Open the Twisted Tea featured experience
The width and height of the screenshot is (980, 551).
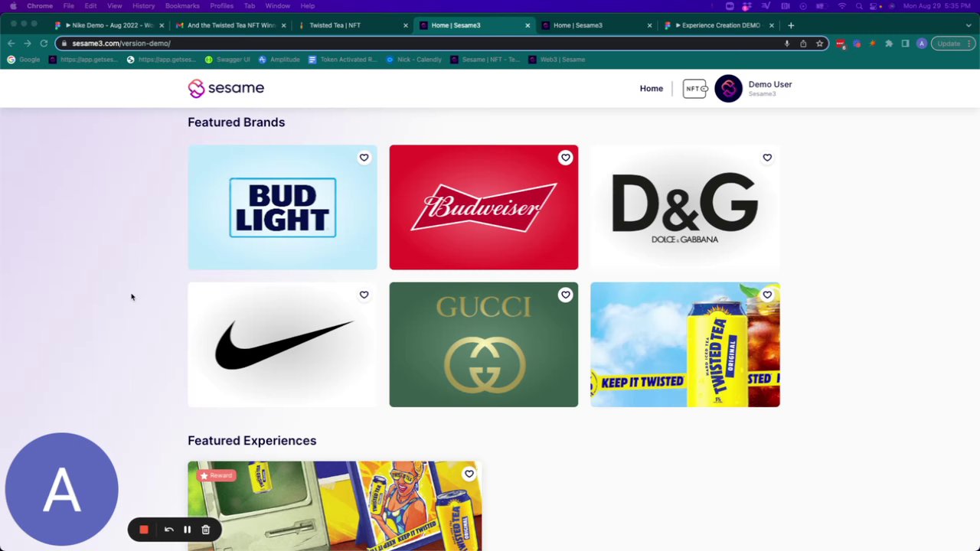pyautogui.click(x=335, y=506)
